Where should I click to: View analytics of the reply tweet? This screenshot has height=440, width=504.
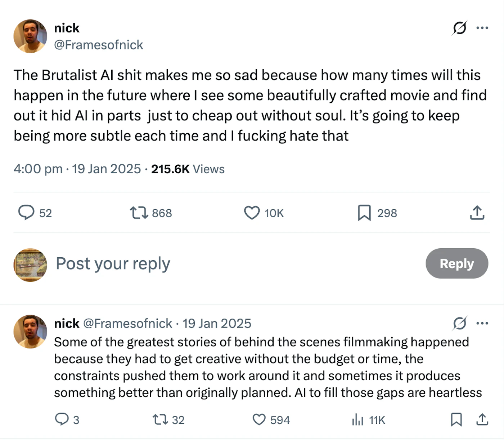tap(357, 420)
